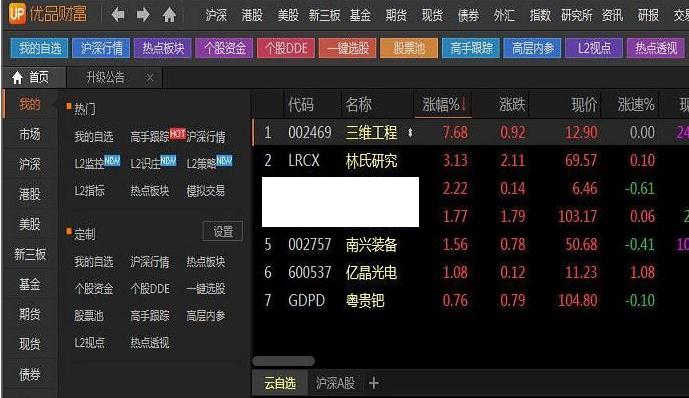Select 港股 in the left sidebar
This screenshot has width=689, height=398.
[x=30, y=194]
